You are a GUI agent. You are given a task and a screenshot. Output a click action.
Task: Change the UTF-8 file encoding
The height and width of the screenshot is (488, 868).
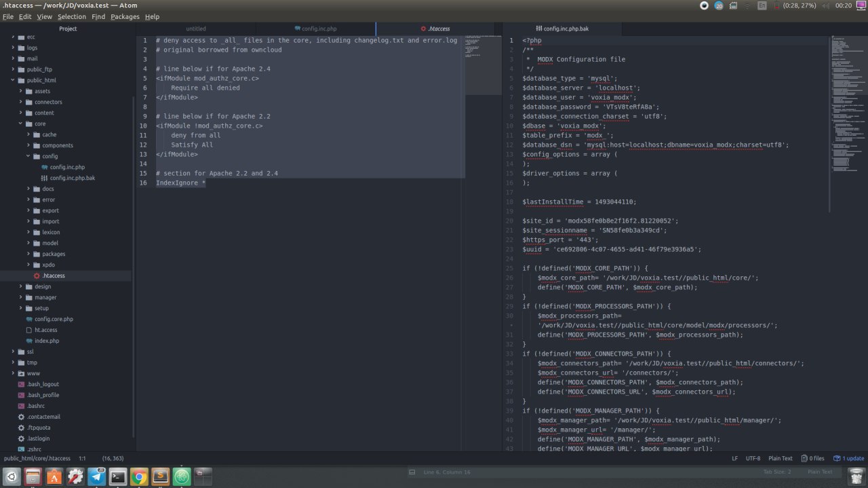click(753, 458)
